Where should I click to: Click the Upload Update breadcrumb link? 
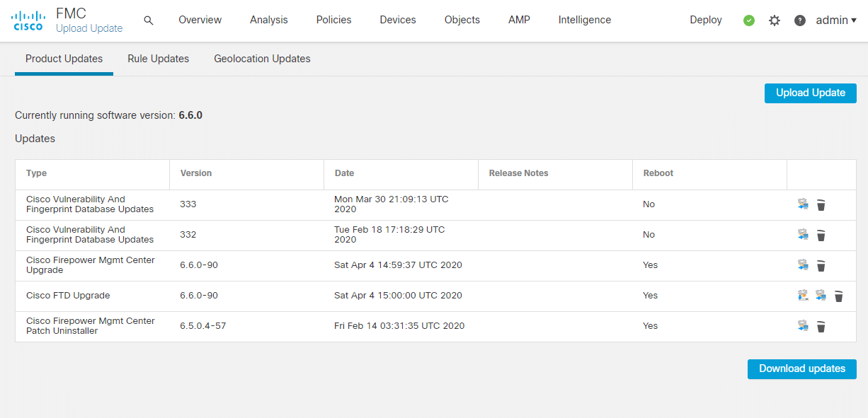(x=89, y=29)
